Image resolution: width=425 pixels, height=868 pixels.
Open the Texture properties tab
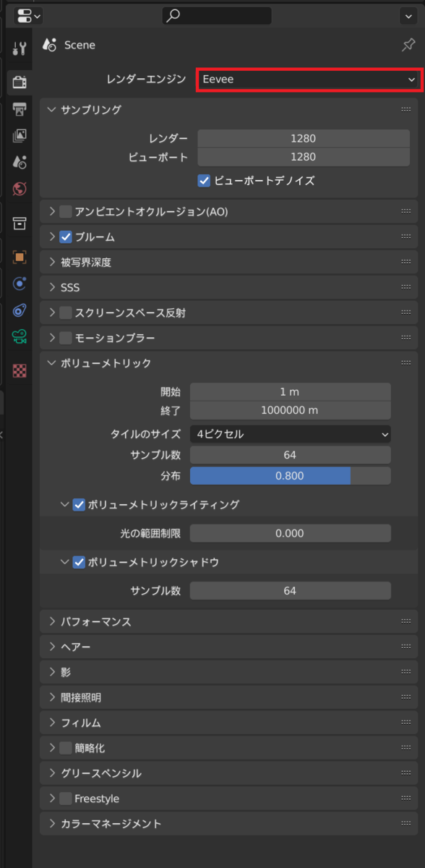(19, 370)
